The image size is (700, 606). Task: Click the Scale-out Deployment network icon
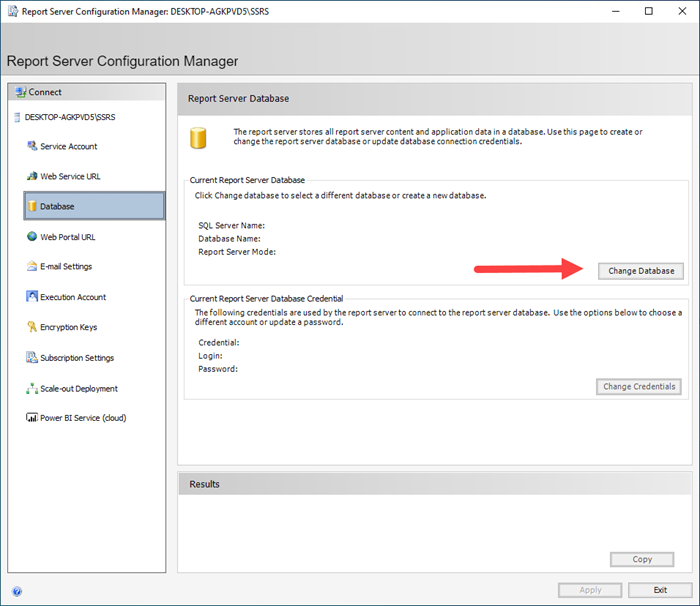[x=32, y=389]
